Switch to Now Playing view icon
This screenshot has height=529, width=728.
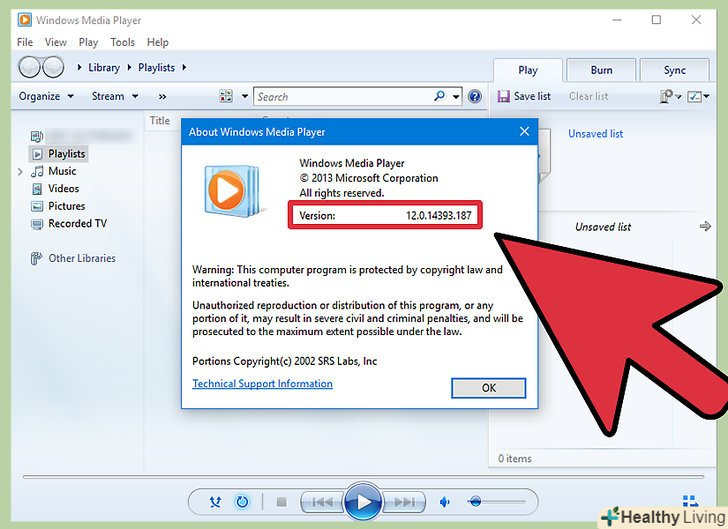click(690, 501)
